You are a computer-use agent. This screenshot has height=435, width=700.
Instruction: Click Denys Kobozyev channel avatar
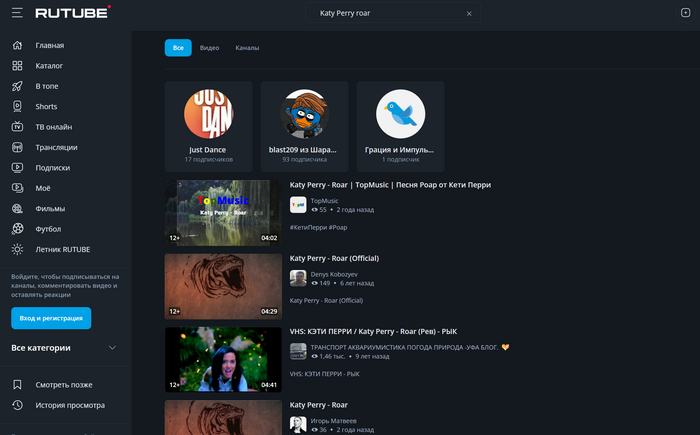click(x=298, y=278)
